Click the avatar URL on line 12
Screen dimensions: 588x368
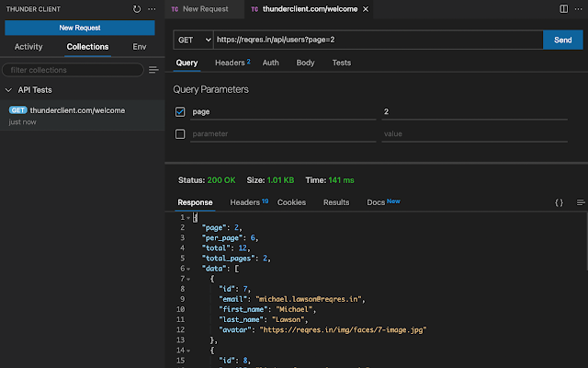[x=343, y=330]
